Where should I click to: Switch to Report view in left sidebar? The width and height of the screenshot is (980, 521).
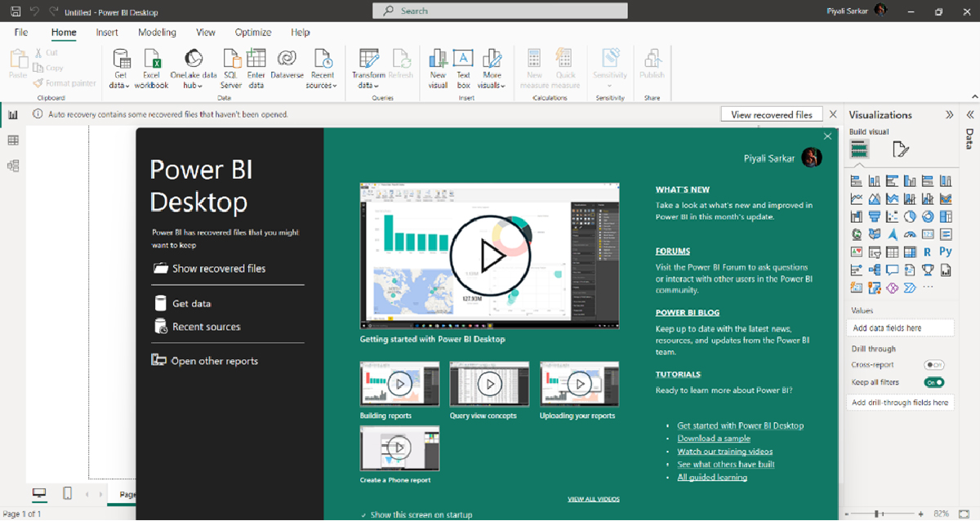pos(13,115)
